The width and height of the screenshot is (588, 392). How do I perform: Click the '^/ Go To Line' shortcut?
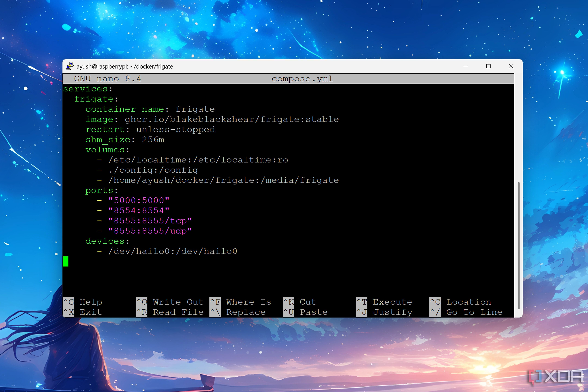(466, 312)
